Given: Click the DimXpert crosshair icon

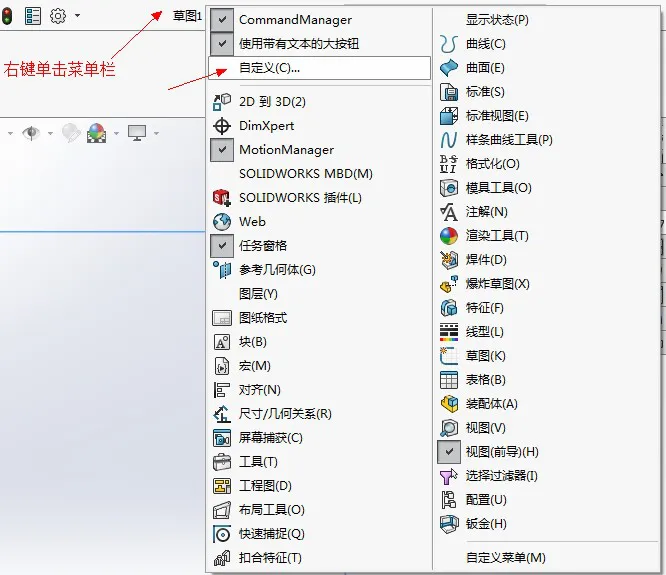Looking at the screenshot, I should point(222,126).
